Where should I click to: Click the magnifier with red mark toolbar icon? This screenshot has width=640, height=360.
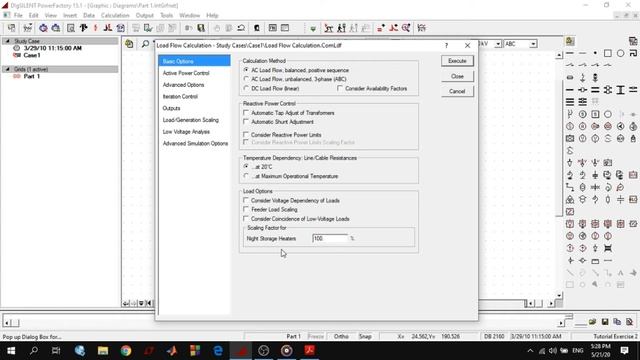click(x=406, y=28)
